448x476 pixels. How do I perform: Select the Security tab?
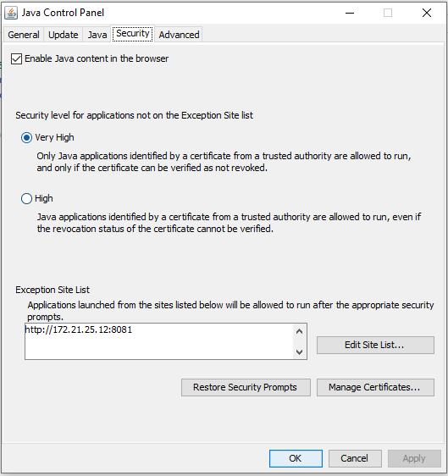click(x=133, y=33)
